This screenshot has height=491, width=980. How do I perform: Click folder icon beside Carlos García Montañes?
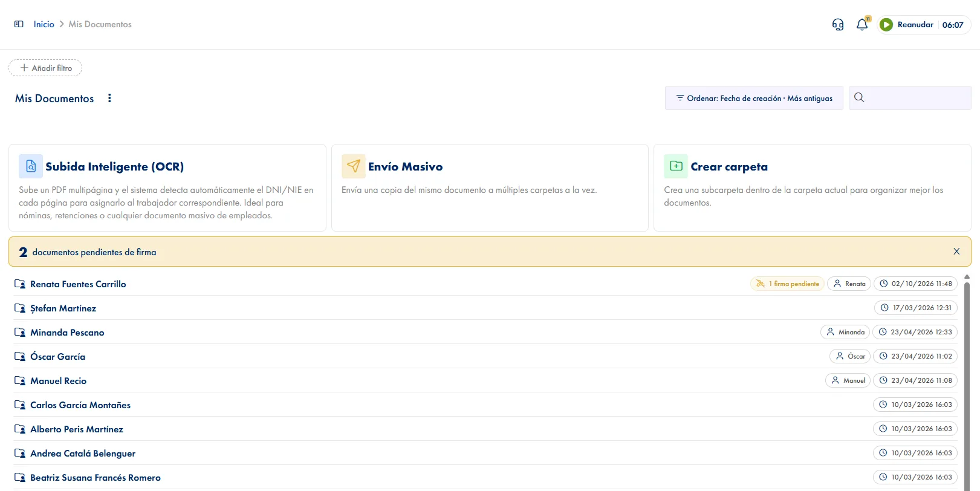pyautogui.click(x=20, y=405)
